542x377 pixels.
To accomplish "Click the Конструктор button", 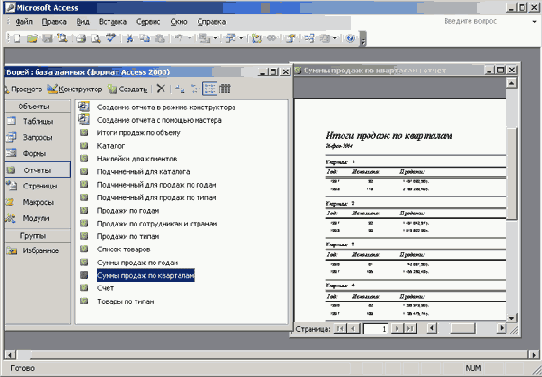I will [x=75, y=89].
